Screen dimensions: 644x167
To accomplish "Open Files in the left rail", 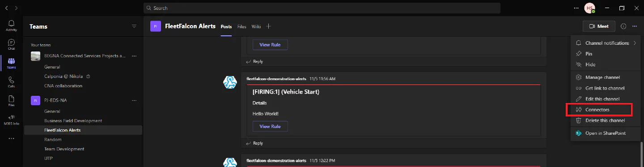I will pos(11,101).
